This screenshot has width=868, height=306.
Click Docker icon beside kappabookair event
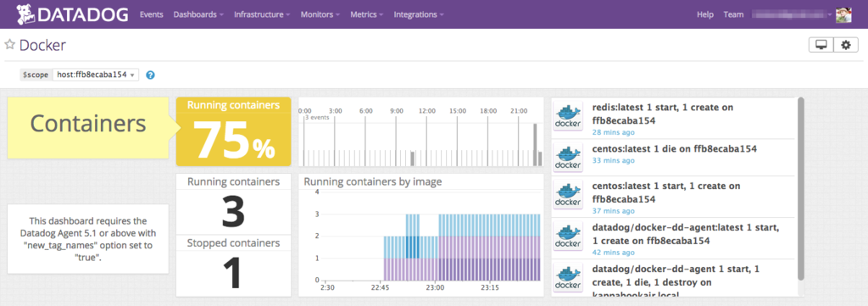(x=568, y=277)
